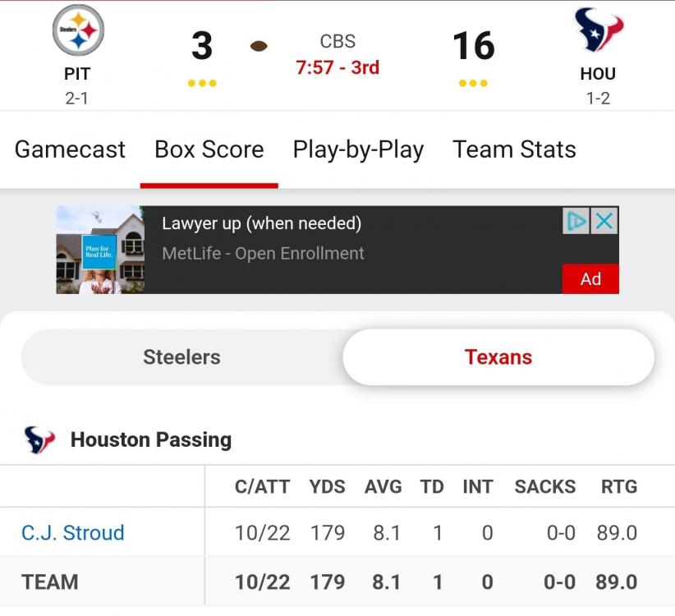Click the red Ad button
The width and height of the screenshot is (675, 616).
(590, 278)
